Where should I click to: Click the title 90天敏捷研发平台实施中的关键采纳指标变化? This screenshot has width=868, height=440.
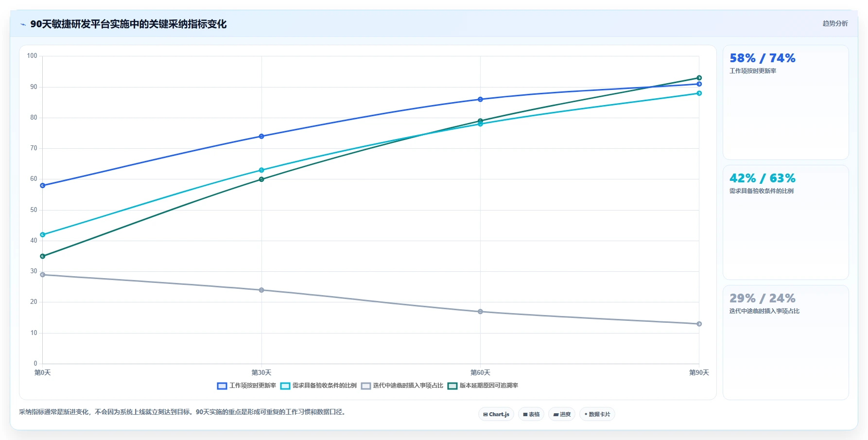pyautogui.click(x=128, y=24)
